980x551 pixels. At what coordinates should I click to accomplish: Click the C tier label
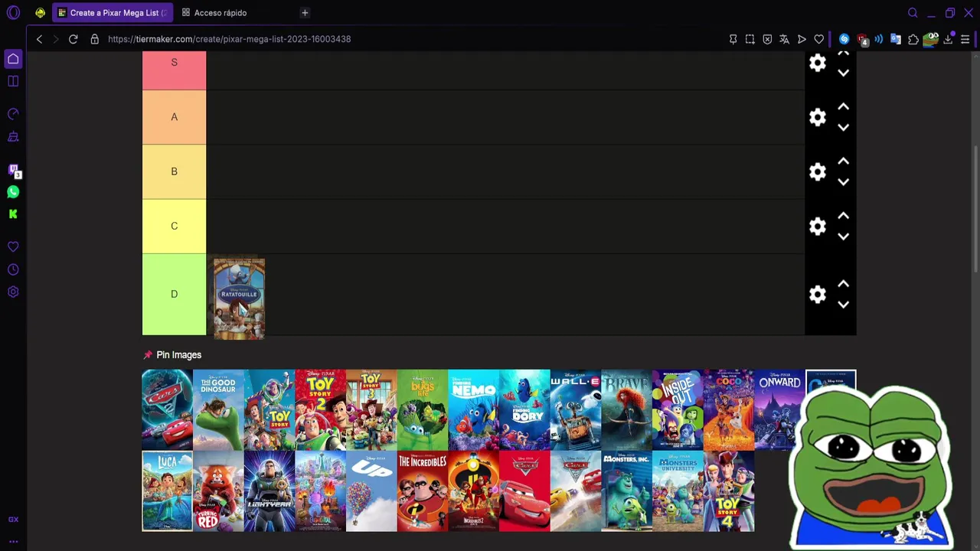click(174, 226)
